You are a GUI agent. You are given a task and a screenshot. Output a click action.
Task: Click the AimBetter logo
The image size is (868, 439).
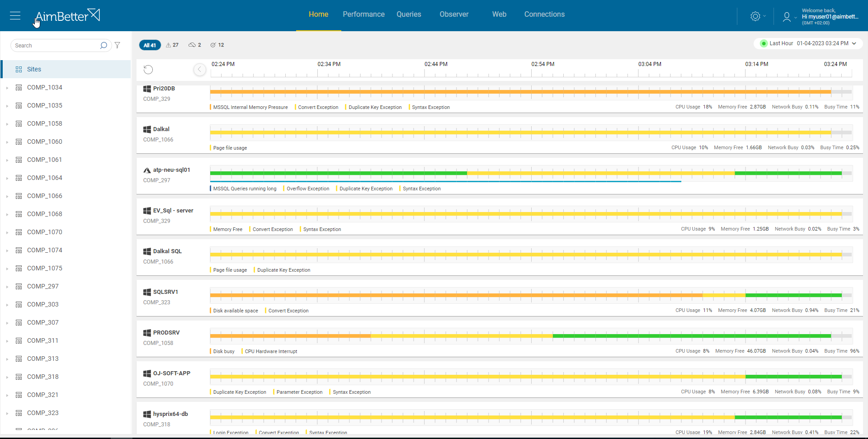pos(67,16)
